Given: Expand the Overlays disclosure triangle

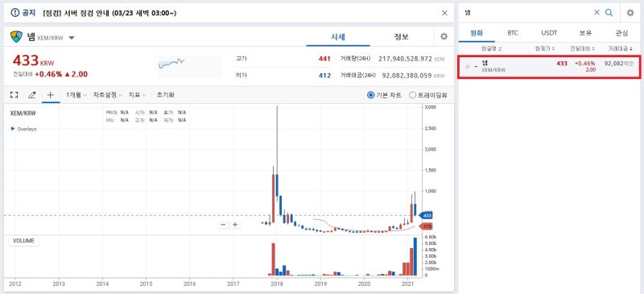Looking at the screenshot, I should (13, 129).
